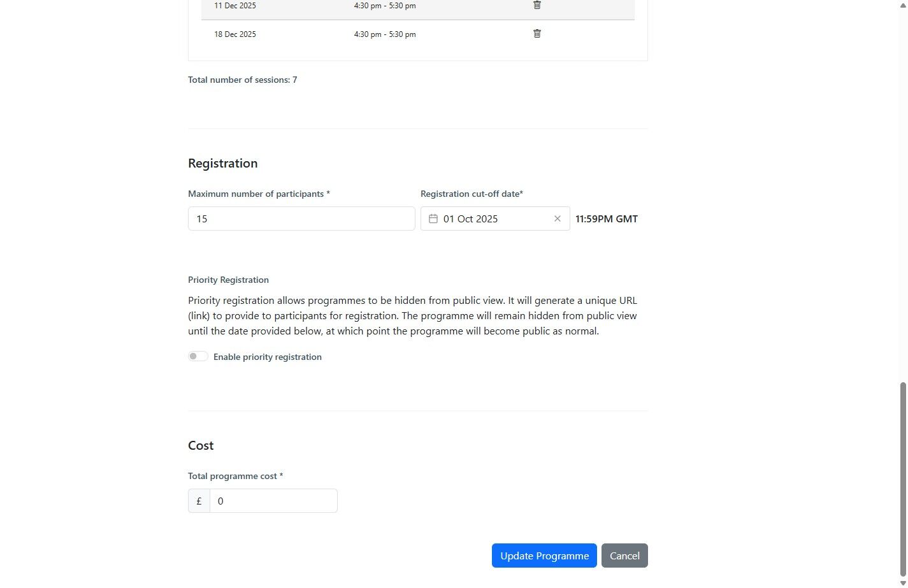The width and height of the screenshot is (908, 588).
Task: Click the calendar icon in the cut-off date field
Action: point(433,219)
